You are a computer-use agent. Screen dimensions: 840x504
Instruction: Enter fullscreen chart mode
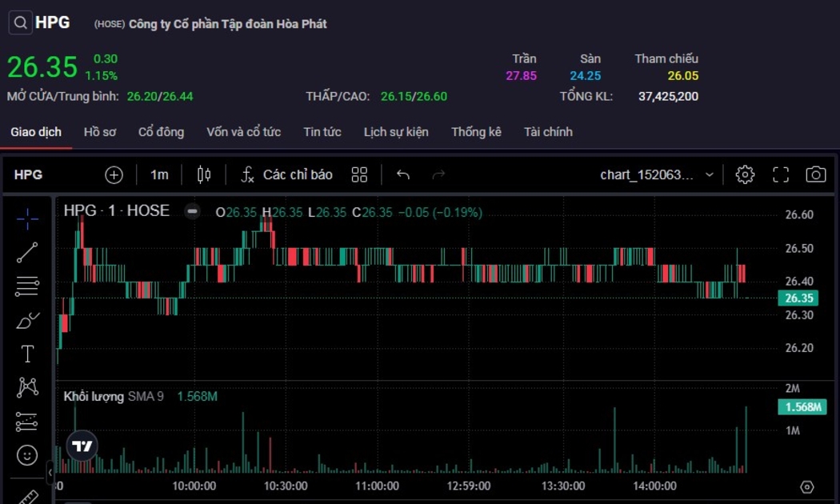tap(780, 174)
